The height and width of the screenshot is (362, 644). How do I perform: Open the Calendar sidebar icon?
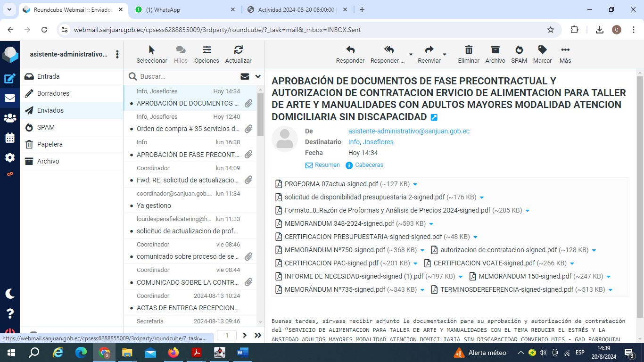(x=9, y=138)
